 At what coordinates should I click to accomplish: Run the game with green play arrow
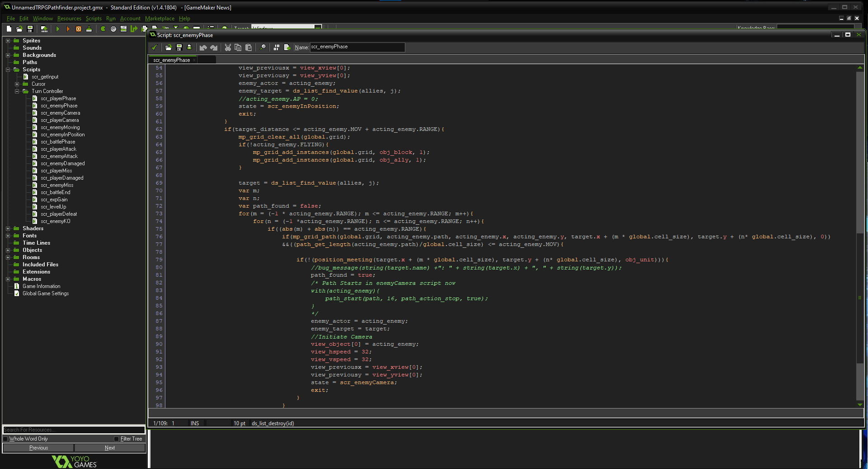click(x=58, y=29)
